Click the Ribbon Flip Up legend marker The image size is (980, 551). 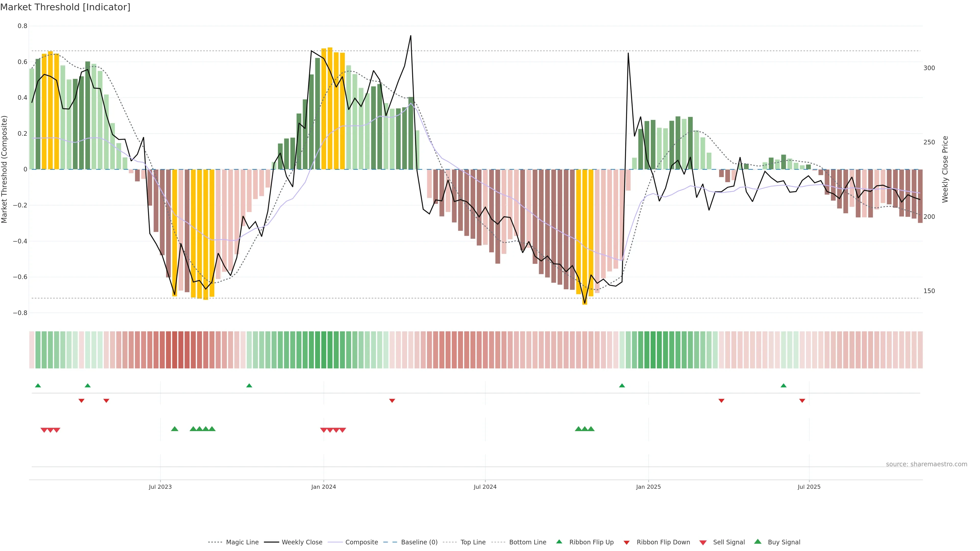pos(559,542)
